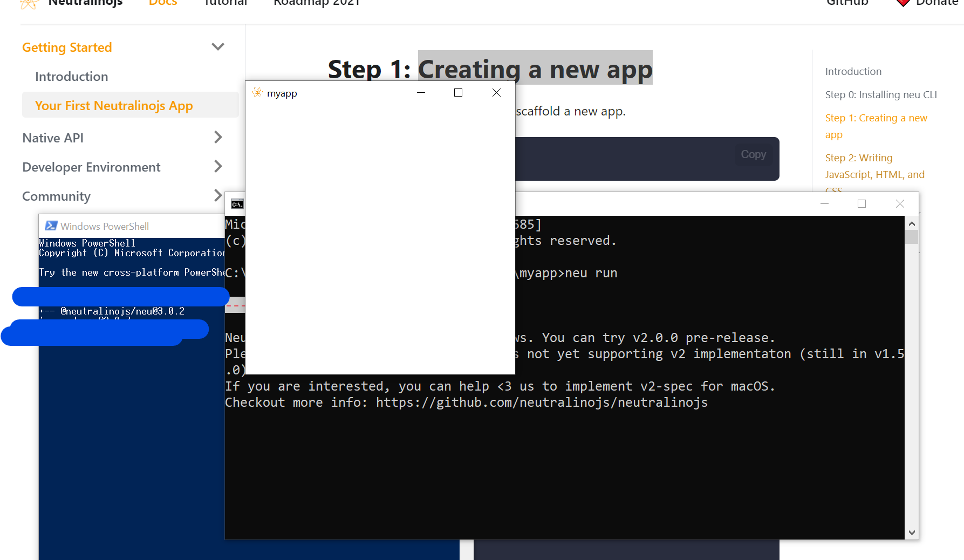Viewport: 964px width, 560px height.
Task: Click the Donate link
Action: [x=937, y=3]
